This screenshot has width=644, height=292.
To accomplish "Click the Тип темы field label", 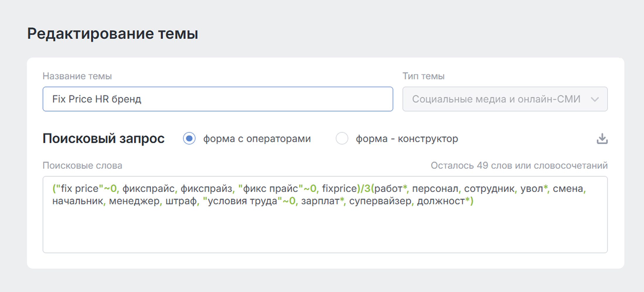I will pos(423,76).
